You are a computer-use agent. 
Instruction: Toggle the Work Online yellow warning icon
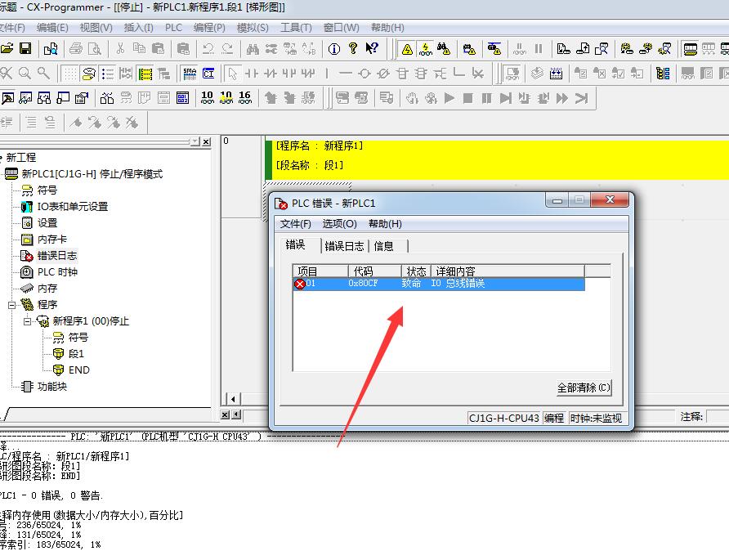click(406, 49)
